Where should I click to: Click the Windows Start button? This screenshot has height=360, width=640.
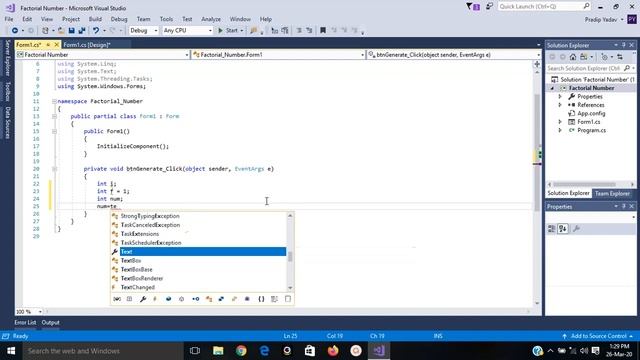pyautogui.click(x=11, y=351)
